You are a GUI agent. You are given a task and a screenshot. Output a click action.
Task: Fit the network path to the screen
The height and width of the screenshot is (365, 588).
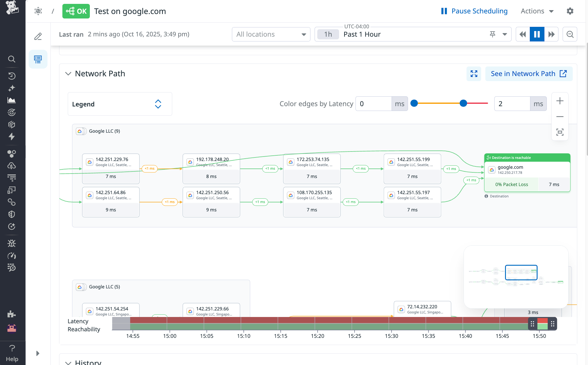560,132
